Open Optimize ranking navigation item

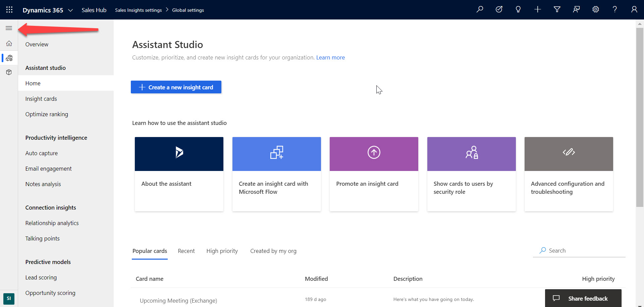(47, 114)
